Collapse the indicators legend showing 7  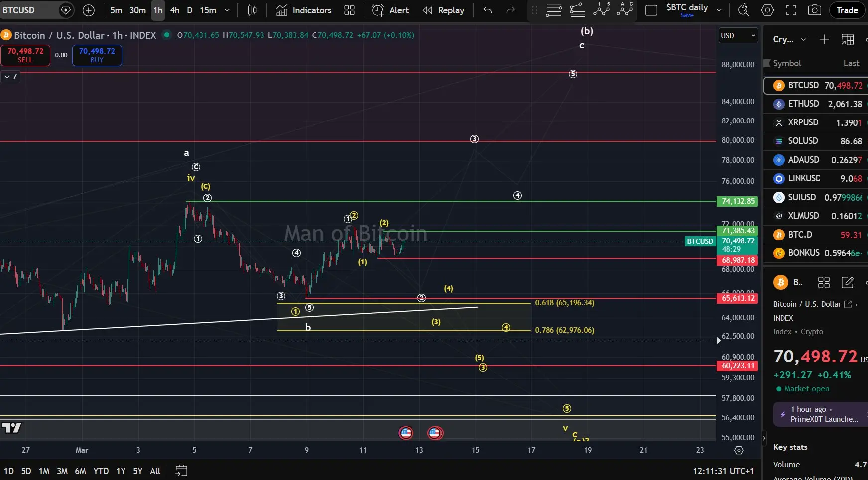(10, 77)
